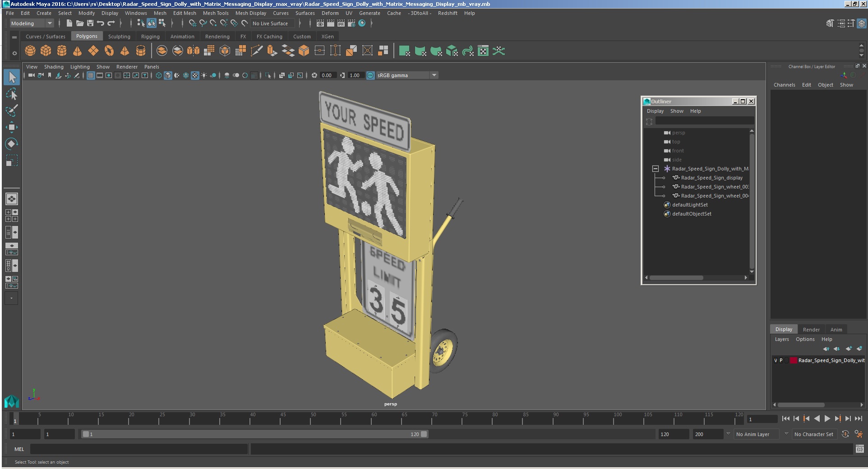Viewport: 868px width, 469px height.
Task: Open the single perspective layout icon
Action: (x=12, y=198)
